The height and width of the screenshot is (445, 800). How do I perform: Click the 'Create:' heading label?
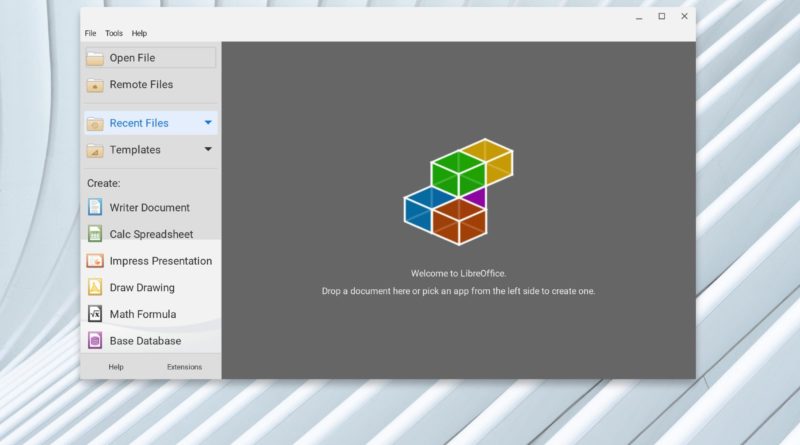[x=104, y=183]
